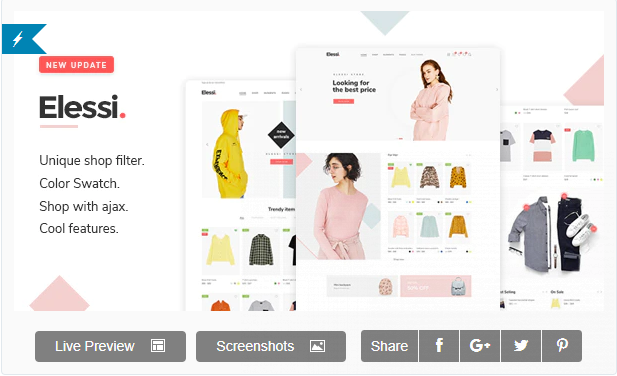Click the image icon in Screenshots button

click(317, 346)
